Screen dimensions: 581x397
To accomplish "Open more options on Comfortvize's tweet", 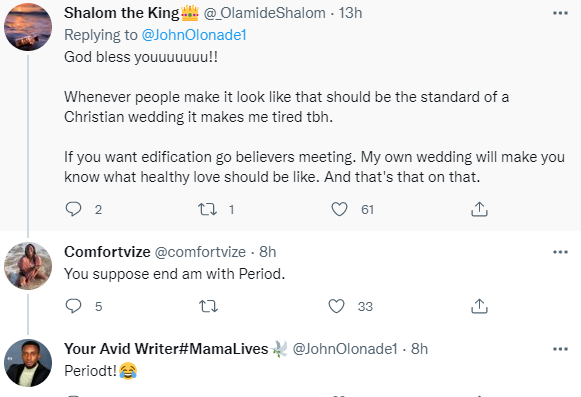I will click(x=560, y=252).
